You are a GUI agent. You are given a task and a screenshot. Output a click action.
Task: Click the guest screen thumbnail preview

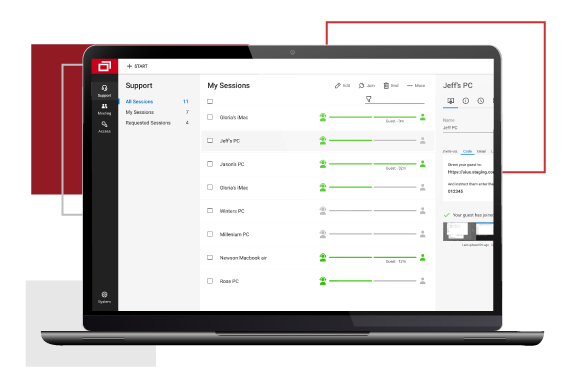pos(468,231)
